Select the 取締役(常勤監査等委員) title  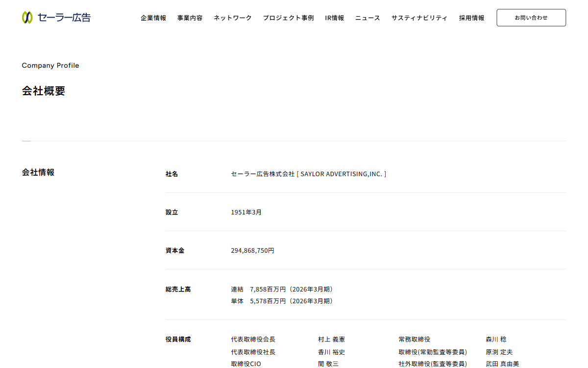click(x=433, y=352)
